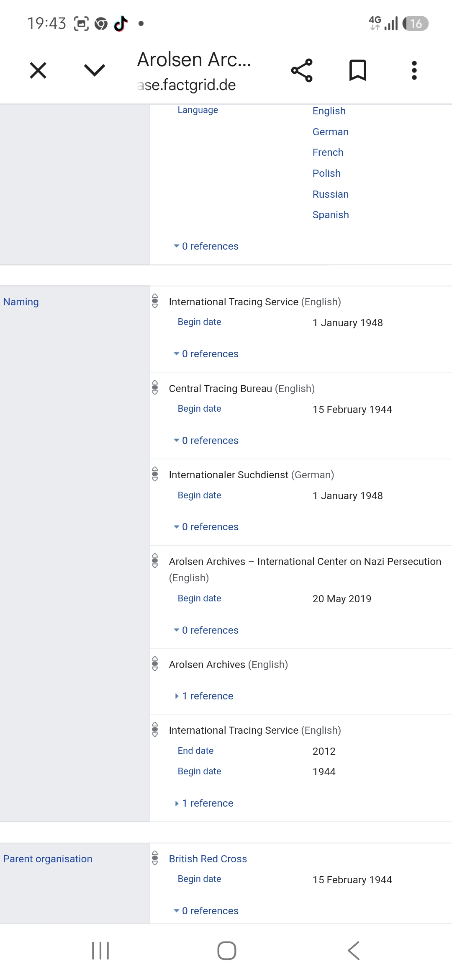Screen dimensions: 452x980
Task: Tap the Android recent apps button
Action: 100,951
